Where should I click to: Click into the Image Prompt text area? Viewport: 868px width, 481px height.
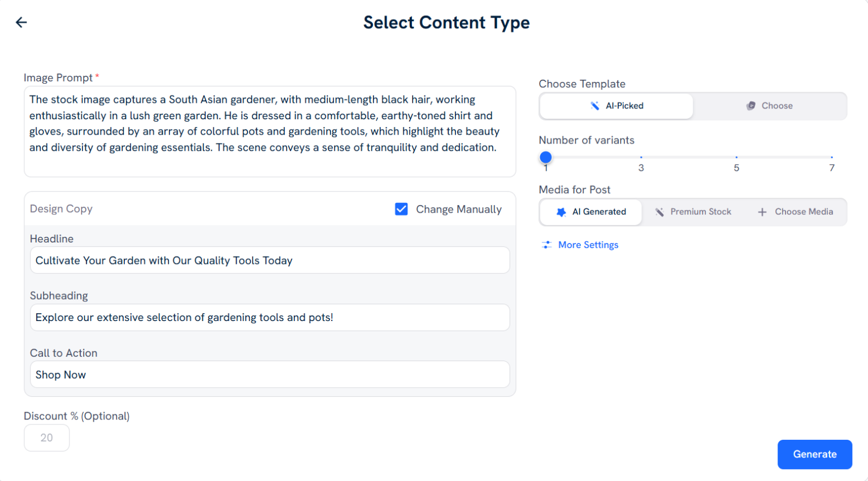tap(270, 131)
